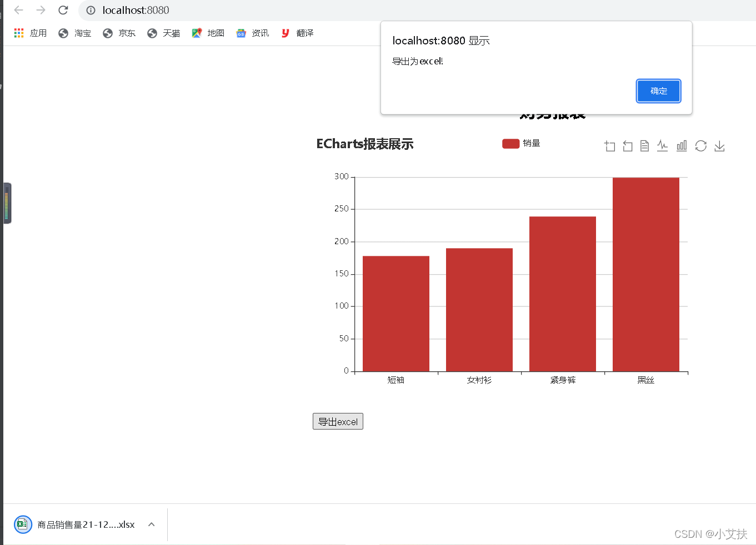The image size is (756, 545).
Task: Click ECharts zoom reset icon
Action: tap(628, 146)
